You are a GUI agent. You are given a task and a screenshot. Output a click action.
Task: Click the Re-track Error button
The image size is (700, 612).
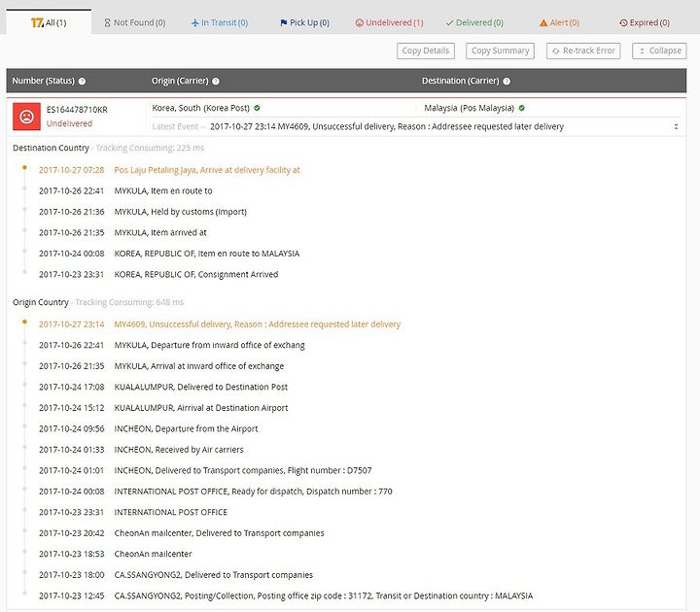583,51
